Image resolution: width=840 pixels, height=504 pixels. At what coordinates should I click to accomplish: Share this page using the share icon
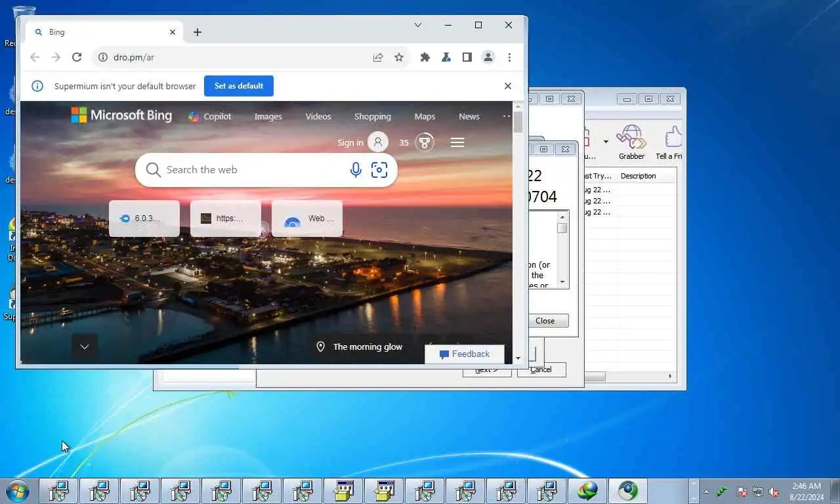(x=378, y=57)
